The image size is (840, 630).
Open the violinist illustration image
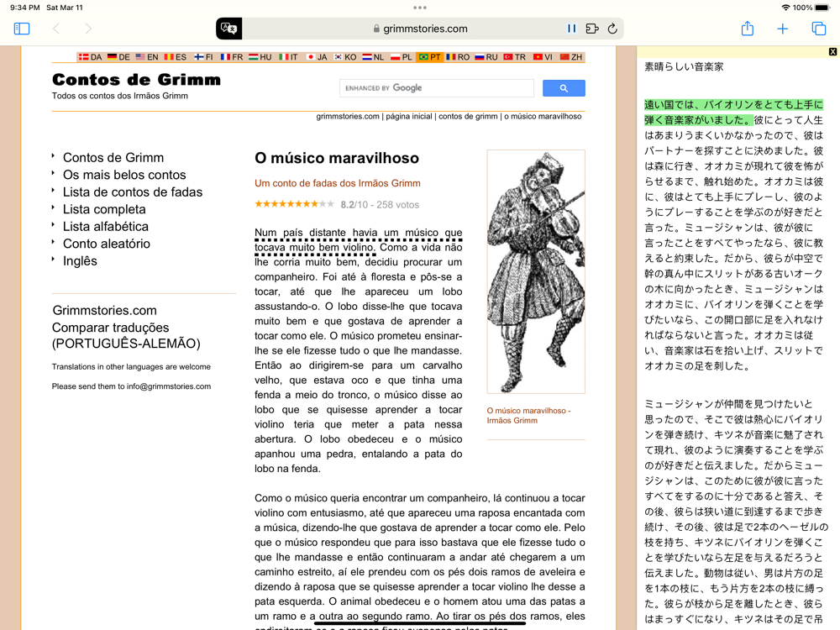[x=536, y=271]
